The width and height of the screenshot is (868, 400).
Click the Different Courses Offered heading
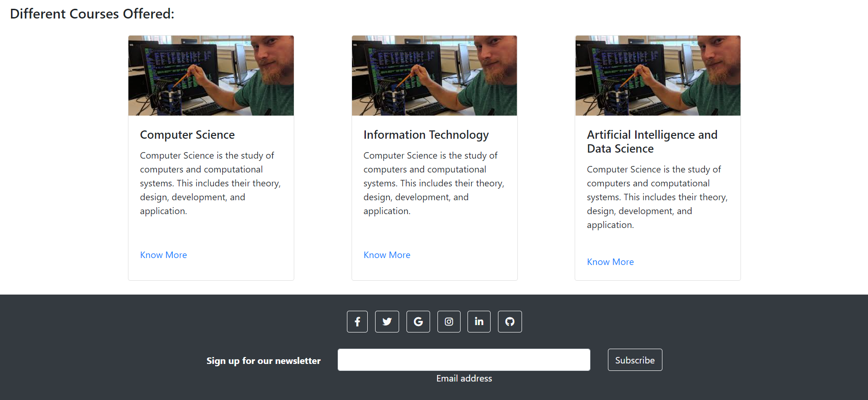pos(92,14)
